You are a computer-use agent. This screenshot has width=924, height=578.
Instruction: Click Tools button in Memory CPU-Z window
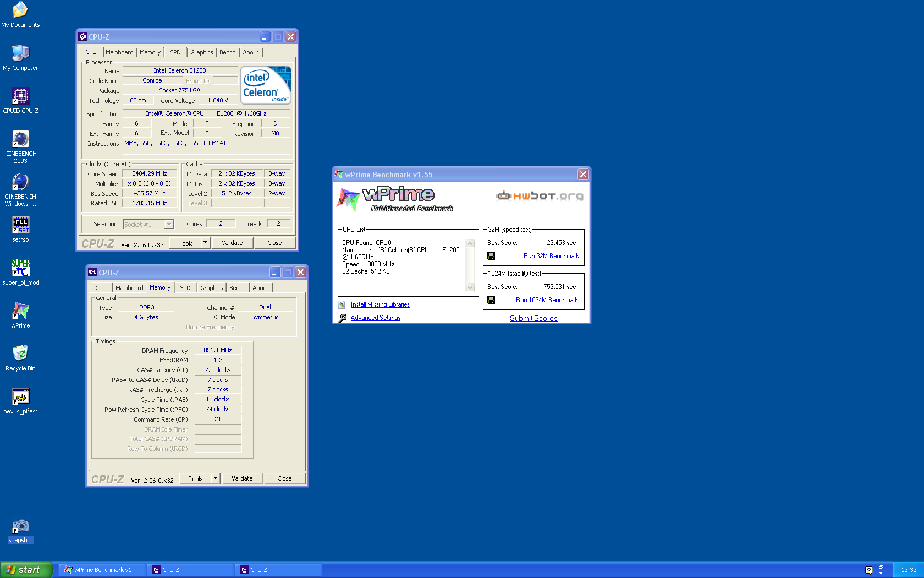pos(195,478)
